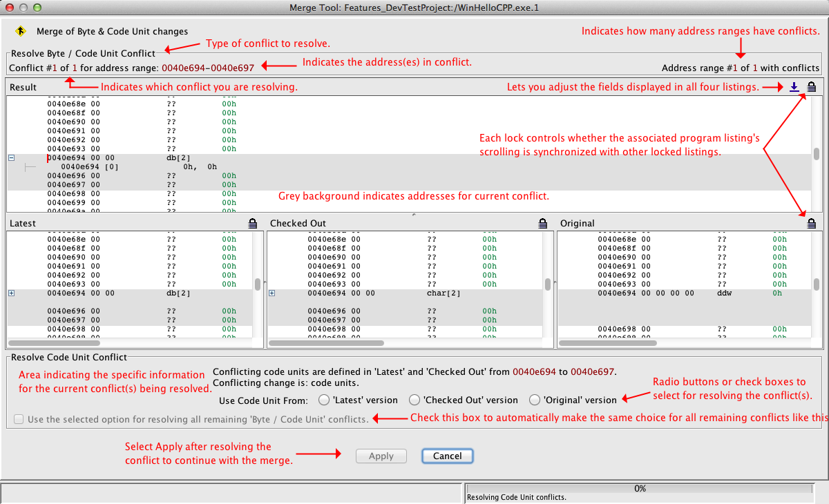Collapse db[2] row in Result listing
Image resolution: width=829 pixels, height=504 pixels.
coord(11,157)
